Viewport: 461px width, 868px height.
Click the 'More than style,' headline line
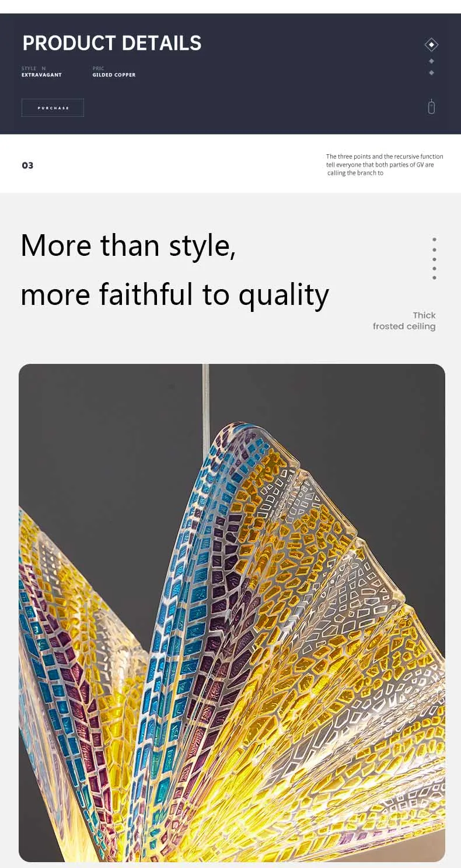(x=128, y=245)
